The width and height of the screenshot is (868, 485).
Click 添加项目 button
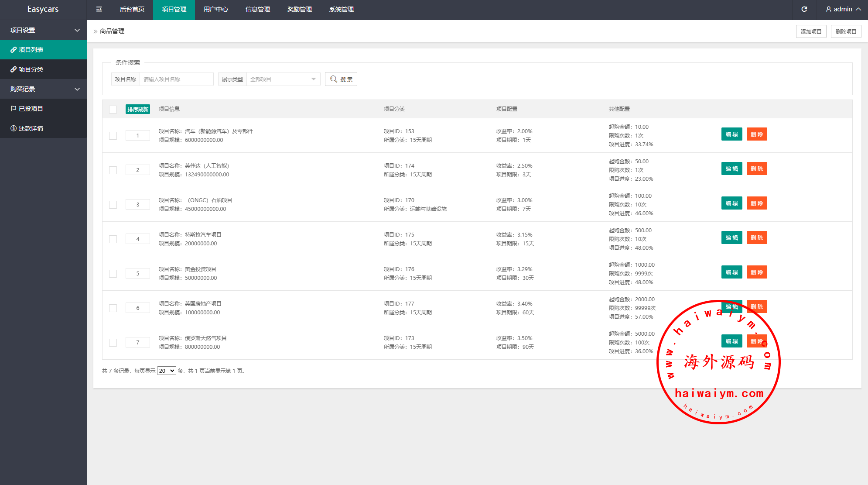(x=810, y=31)
